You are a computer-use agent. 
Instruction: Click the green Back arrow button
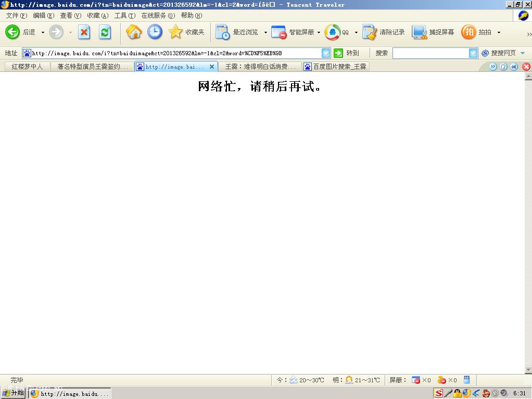(12, 32)
